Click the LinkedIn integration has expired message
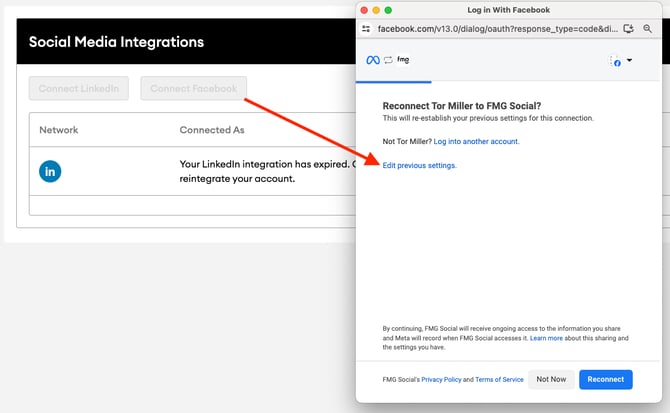This screenshot has height=413, width=670. 267,171
